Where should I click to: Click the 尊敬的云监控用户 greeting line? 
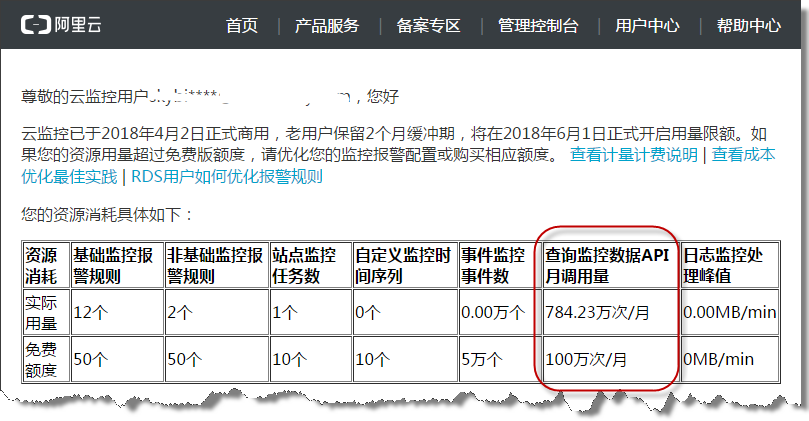(x=209, y=96)
